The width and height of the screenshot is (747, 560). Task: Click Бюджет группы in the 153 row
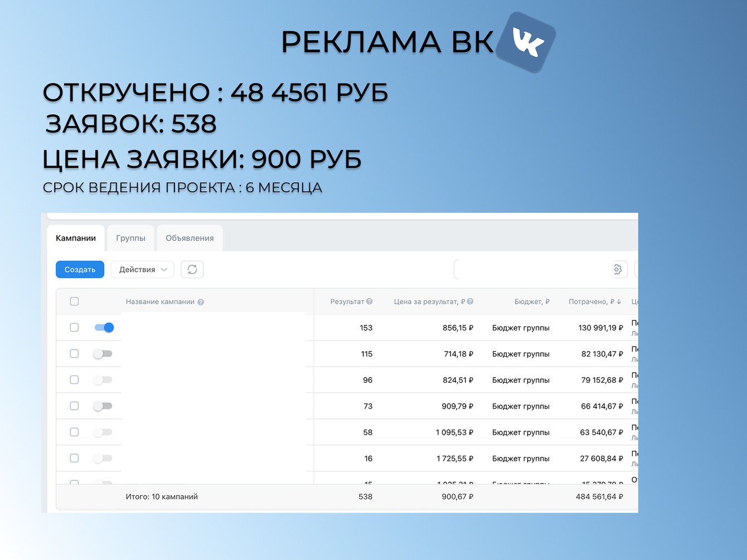[x=521, y=328]
